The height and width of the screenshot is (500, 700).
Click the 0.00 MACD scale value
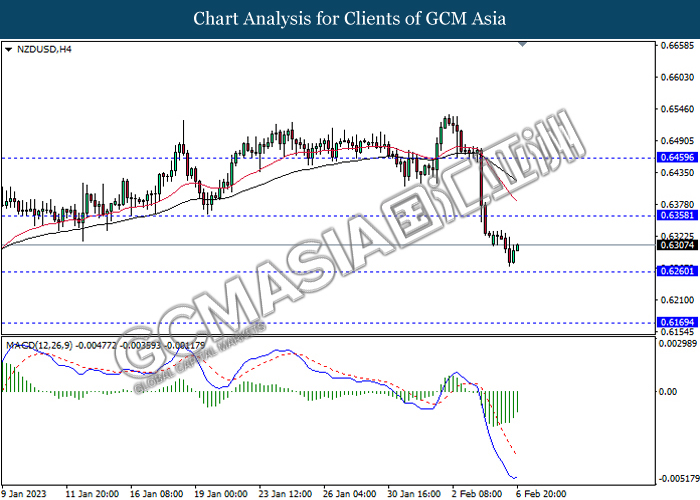[x=668, y=392]
